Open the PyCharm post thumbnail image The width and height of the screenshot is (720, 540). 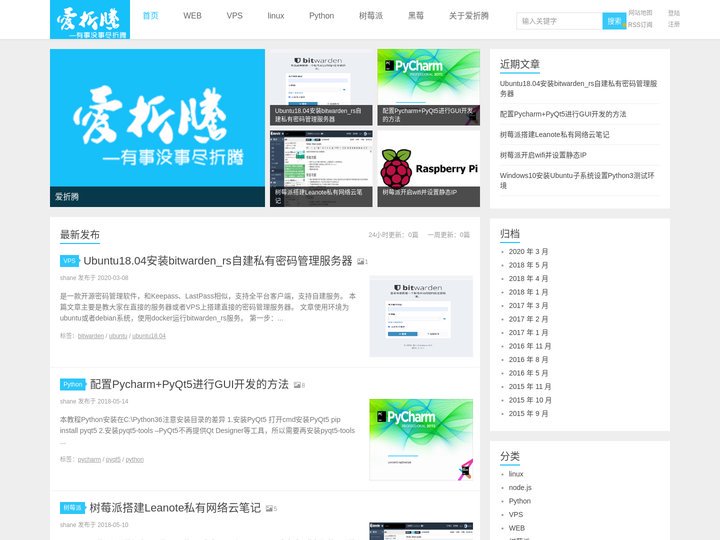pyautogui.click(x=421, y=440)
